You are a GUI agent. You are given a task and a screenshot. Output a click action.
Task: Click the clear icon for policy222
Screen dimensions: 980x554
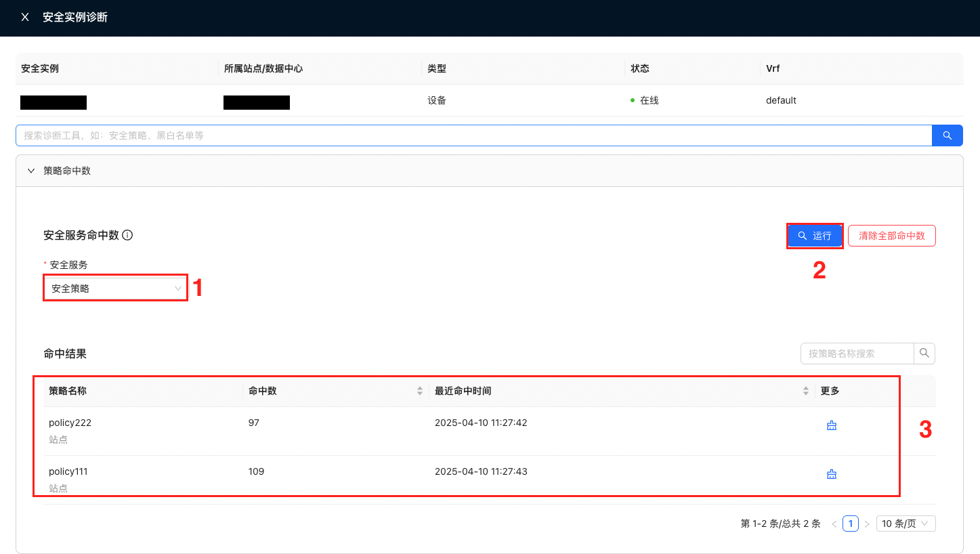832,425
